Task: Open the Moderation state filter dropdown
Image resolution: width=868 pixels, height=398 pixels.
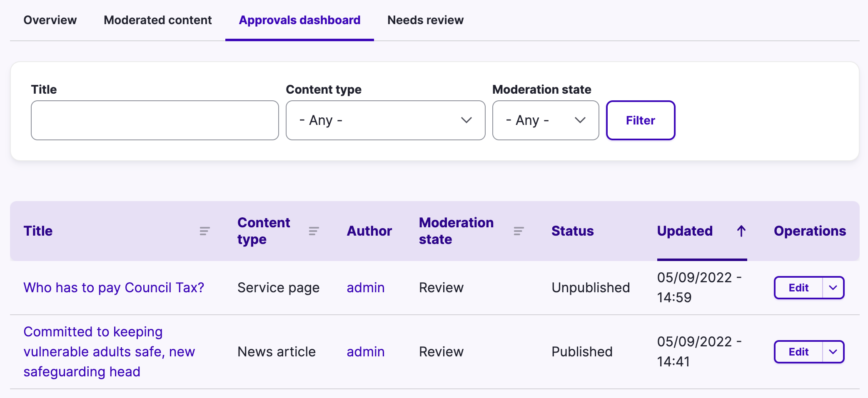Action: pos(545,120)
